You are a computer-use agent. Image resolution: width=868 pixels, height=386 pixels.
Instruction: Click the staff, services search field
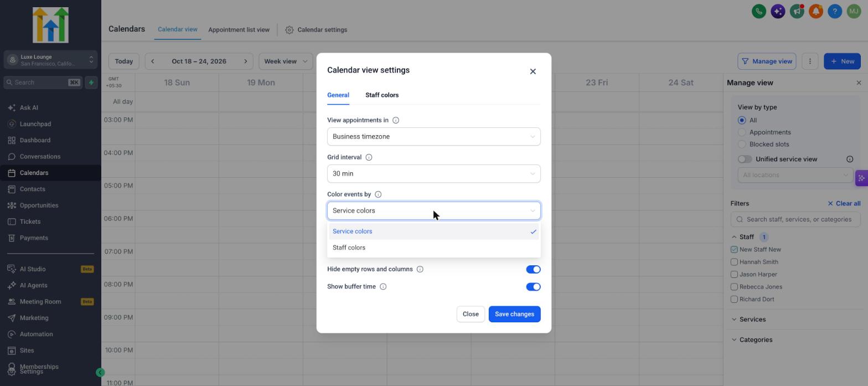point(795,219)
